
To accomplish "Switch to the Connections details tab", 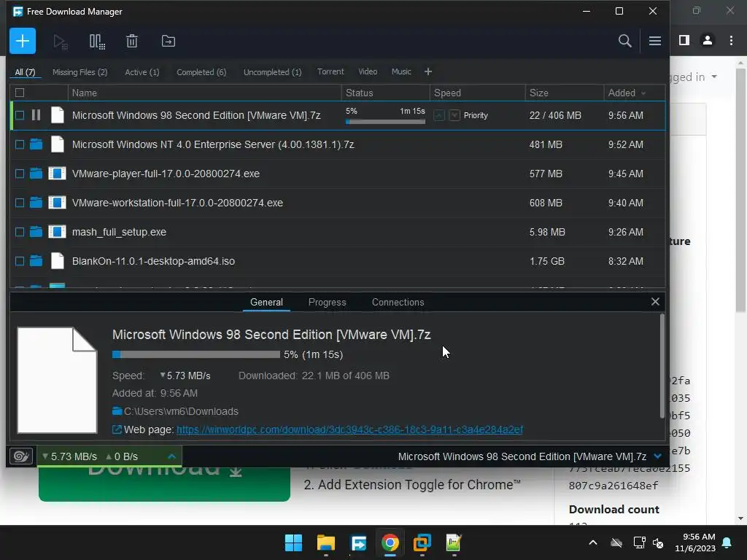I will tap(398, 302).
